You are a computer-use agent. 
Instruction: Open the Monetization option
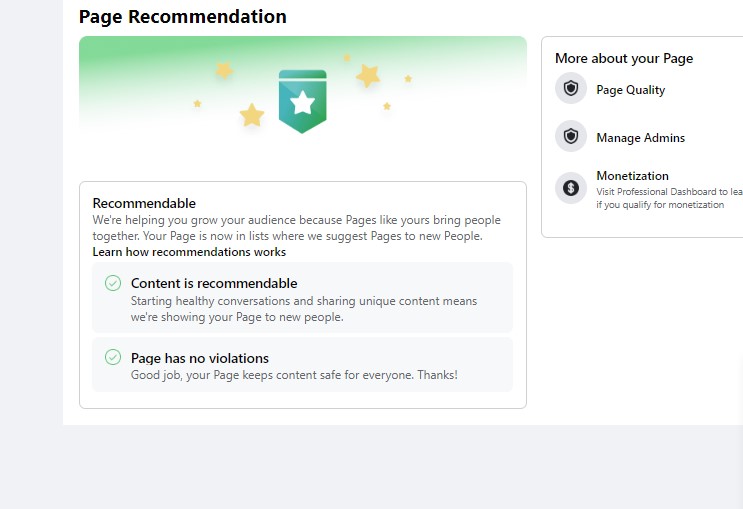[x=632, y=175]
